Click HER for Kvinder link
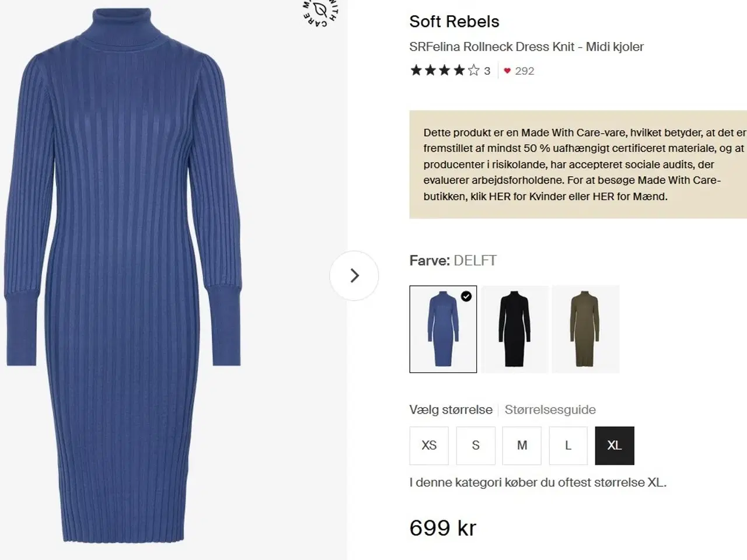The image size is (747, 560). [x=500, y=197]
